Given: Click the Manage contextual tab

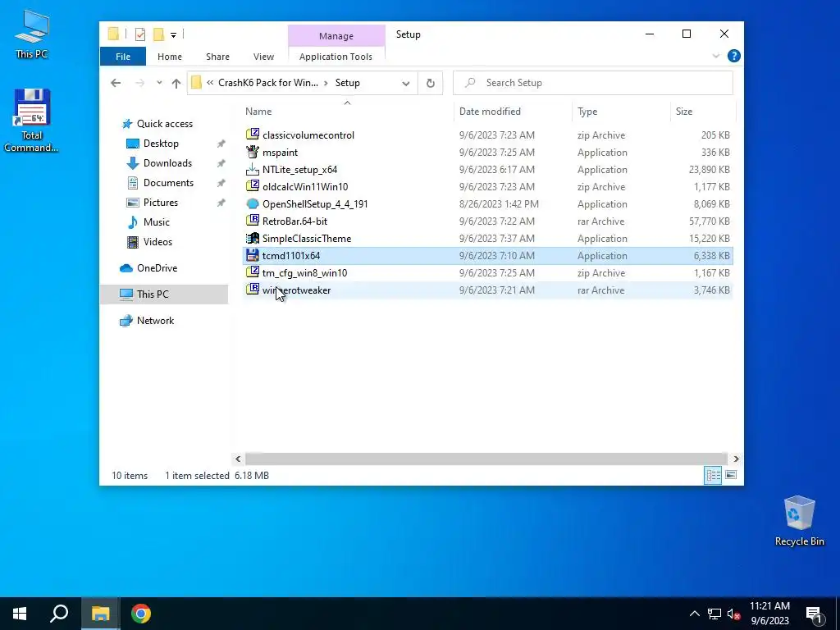Looking at the screenshot, I should point(336,36).
